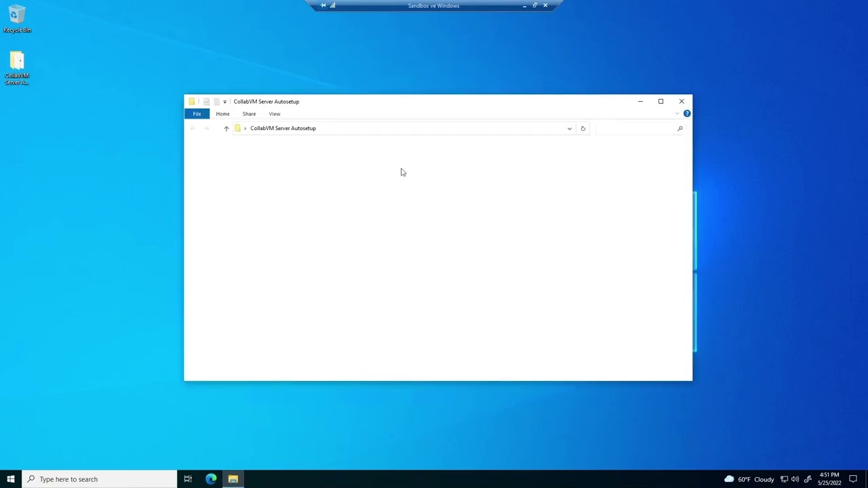Open the notification Action Center
868x488 pixels.
853,479
